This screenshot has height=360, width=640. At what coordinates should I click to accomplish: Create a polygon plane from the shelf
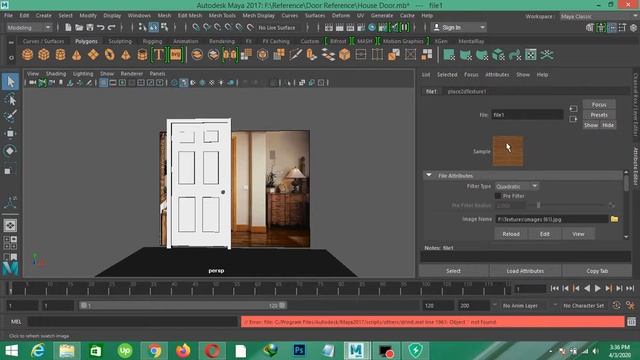click(93, 55)
